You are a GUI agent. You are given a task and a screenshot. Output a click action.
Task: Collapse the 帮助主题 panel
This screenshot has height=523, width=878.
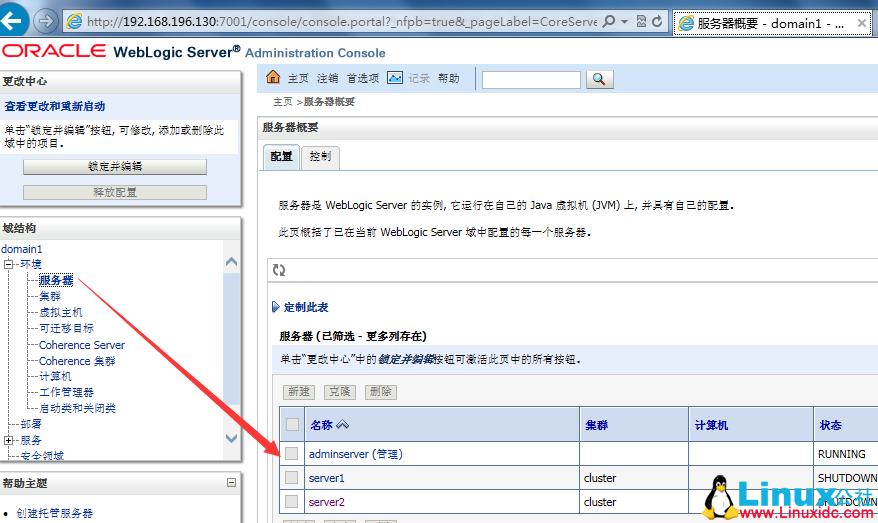[x=231, y=482]
